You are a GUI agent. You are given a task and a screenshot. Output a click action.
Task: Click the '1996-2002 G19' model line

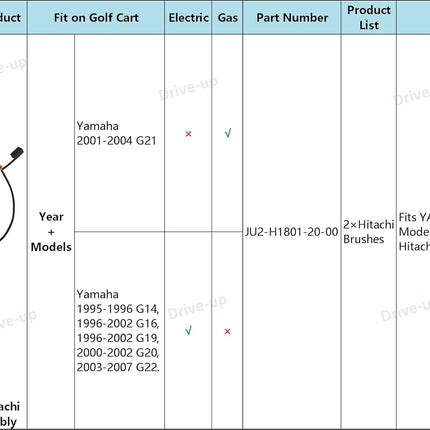(x=118, y=338)
